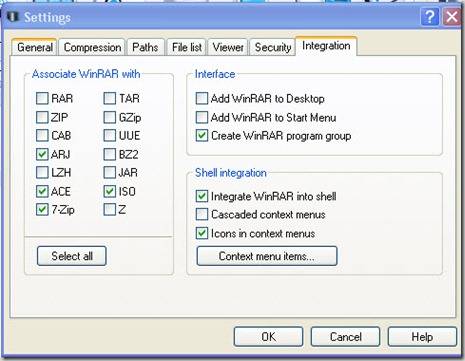This screenshot has height=361, width=465.
Task: Click the Help button at bottom
Action: 422,337
